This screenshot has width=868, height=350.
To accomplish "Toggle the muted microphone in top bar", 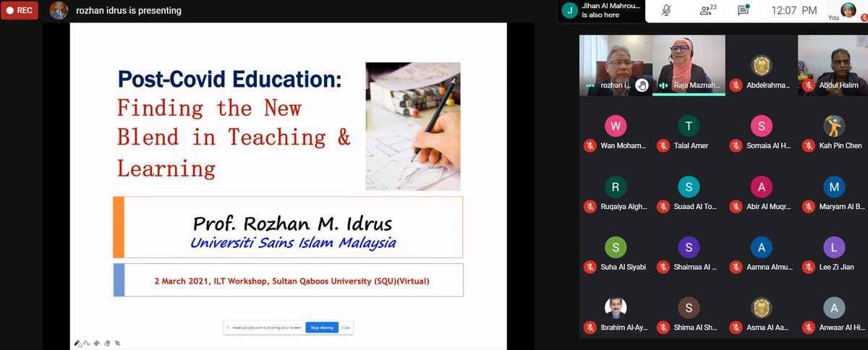I will pyautogui.click(x=666, y=10).
